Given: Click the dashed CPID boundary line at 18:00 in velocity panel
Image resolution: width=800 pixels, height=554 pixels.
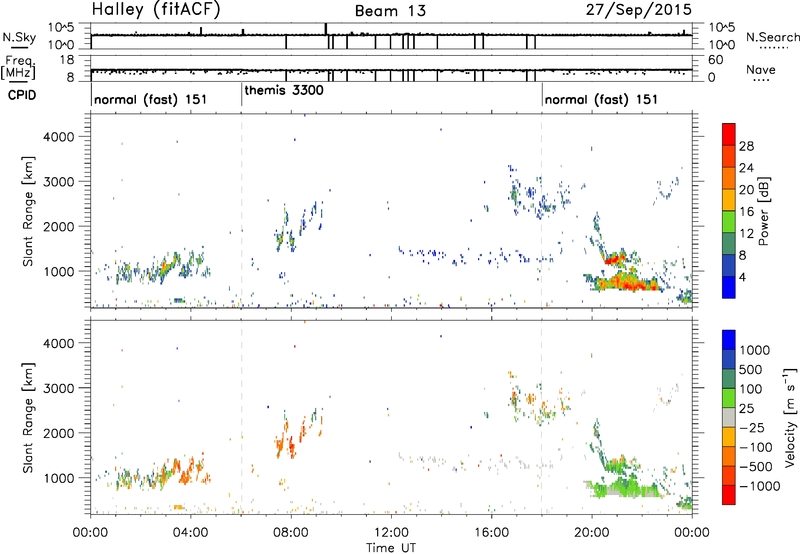Looking at the screenshot, I should pyautogui.click(x=541, y=417).
